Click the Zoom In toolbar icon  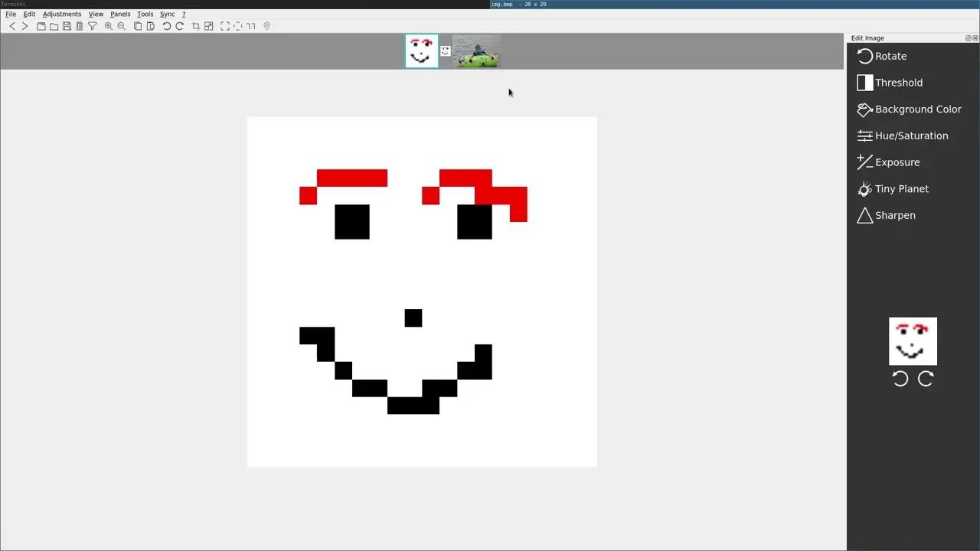coord(109,25)
